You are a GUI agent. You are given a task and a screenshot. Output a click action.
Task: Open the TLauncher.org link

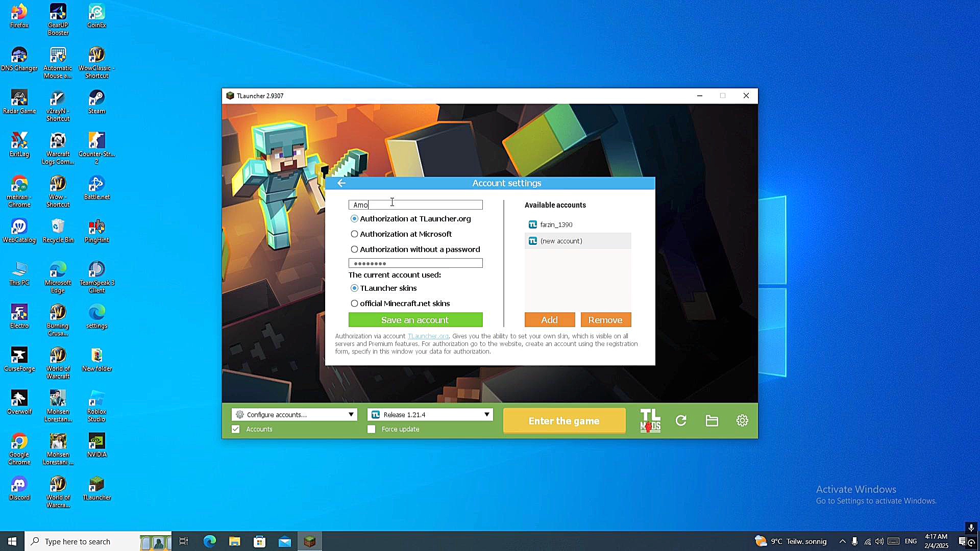pyautogui.click(x=428, y=336)
